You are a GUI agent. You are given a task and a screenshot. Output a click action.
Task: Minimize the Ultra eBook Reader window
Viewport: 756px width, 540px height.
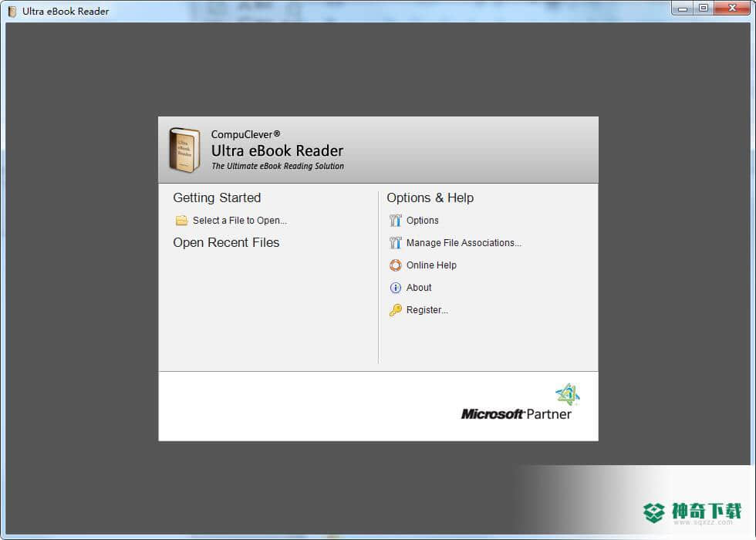tap(682, 8)
